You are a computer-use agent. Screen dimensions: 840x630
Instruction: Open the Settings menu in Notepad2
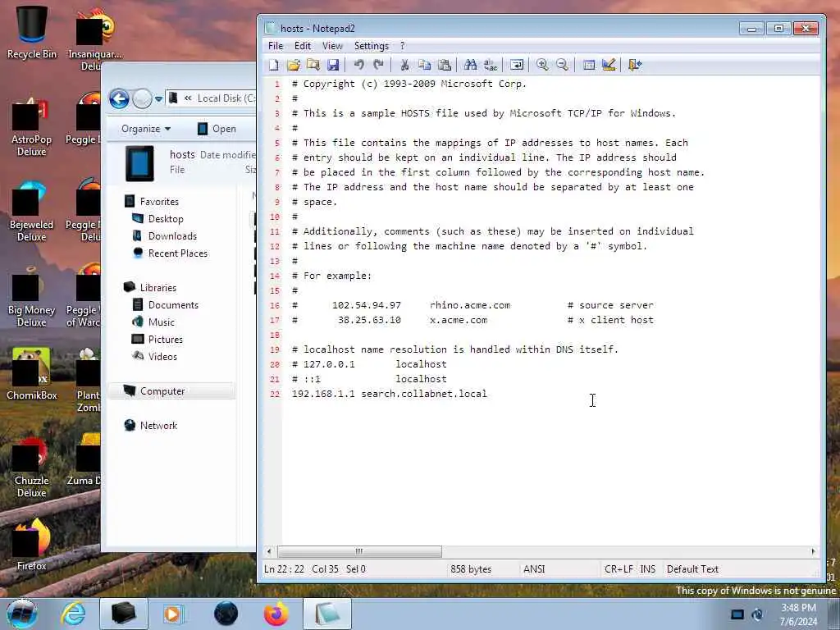pos(372,46)
